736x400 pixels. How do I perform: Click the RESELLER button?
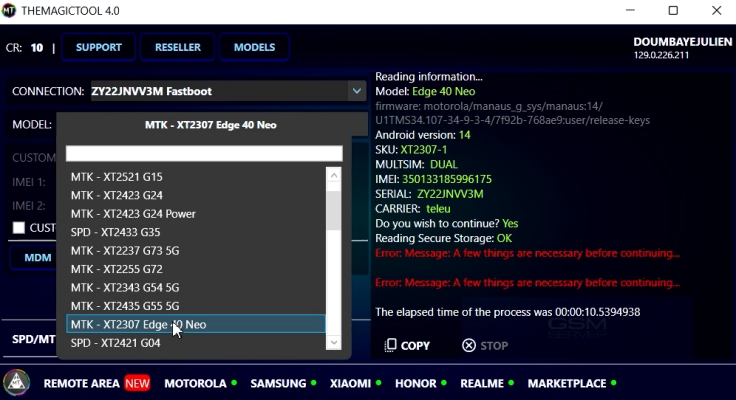177,47
